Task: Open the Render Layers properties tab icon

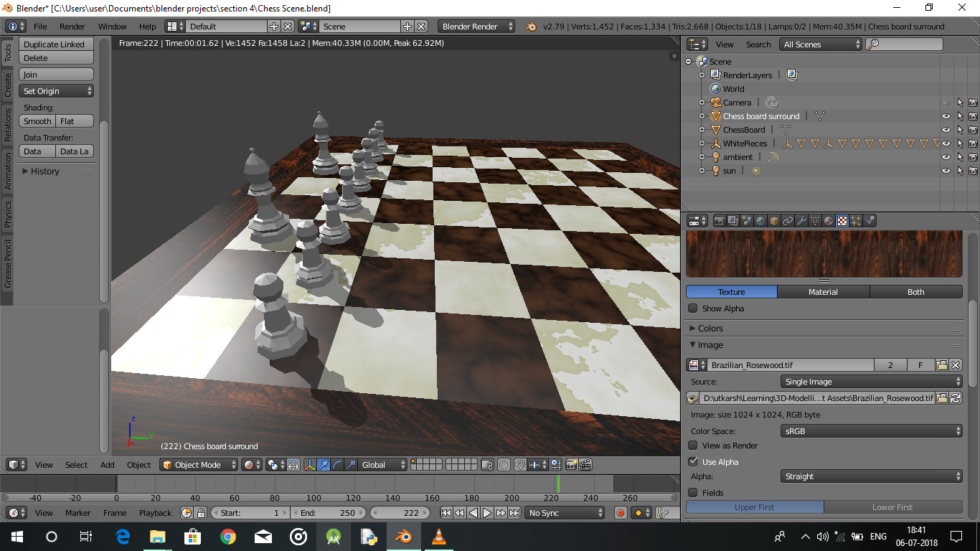Action: click(732, 221)
